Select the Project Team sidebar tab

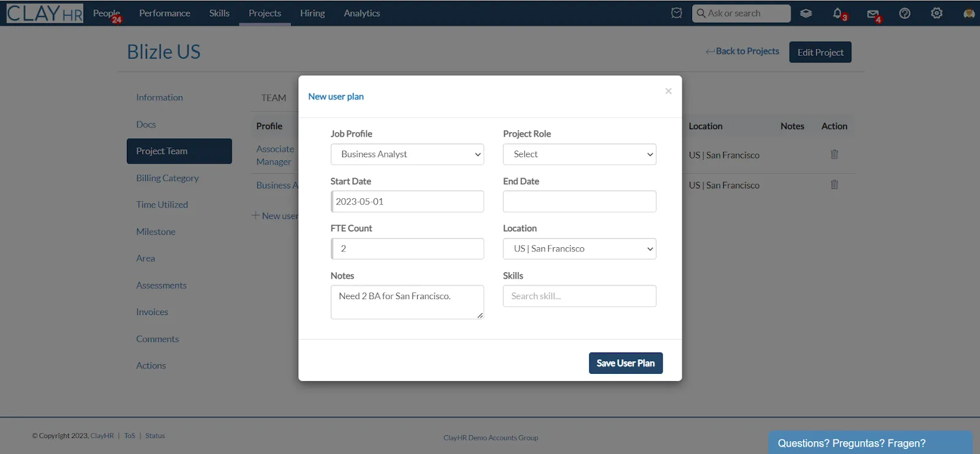pyautogui.click(x=179, y=151)
